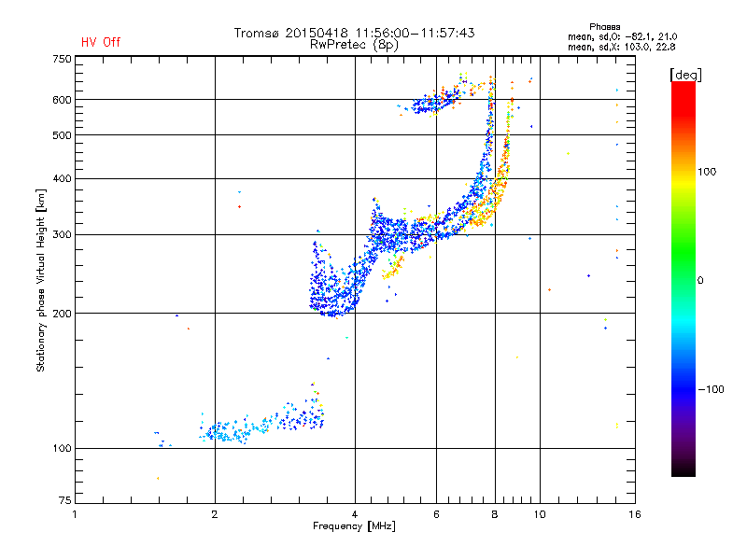The height and width of the screenshot is (560, 747).
Task: Click the y-axis tick label '200'
Action: [62, 314]
